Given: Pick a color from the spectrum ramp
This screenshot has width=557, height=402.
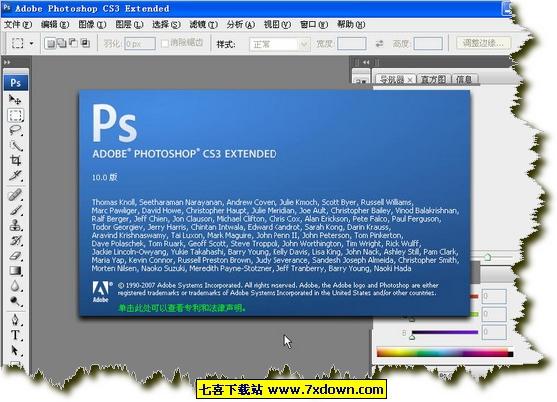Looking at the screenshot, I should [444, 353].
